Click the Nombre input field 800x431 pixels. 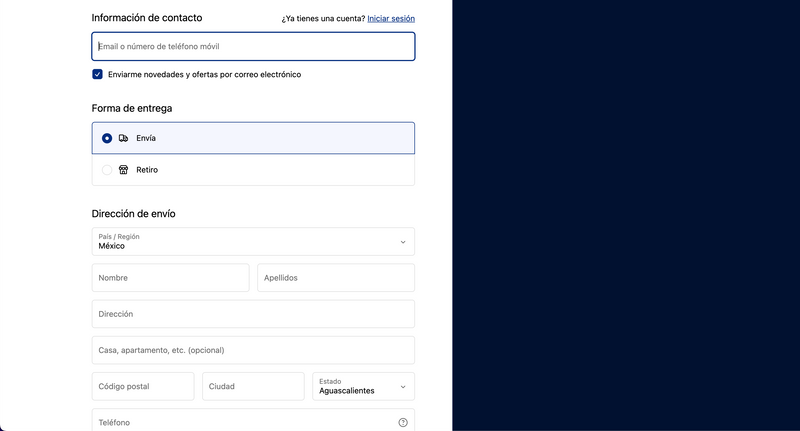pos(170,278)
